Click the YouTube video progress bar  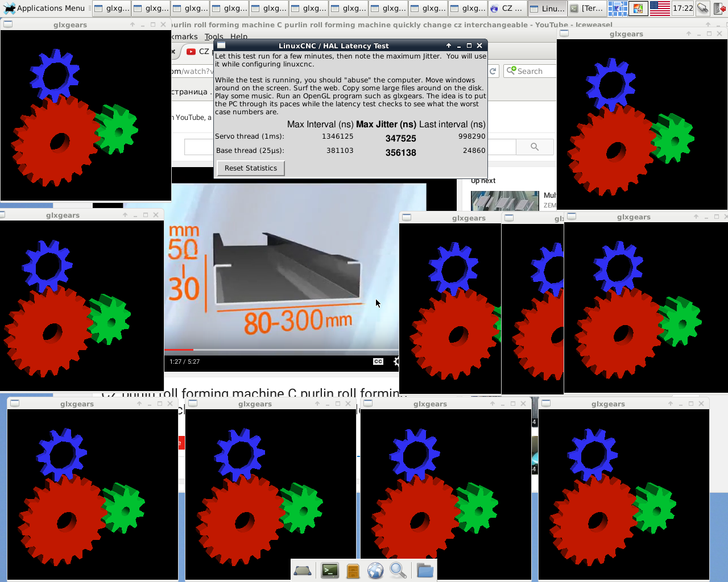[x=282, y=350]
